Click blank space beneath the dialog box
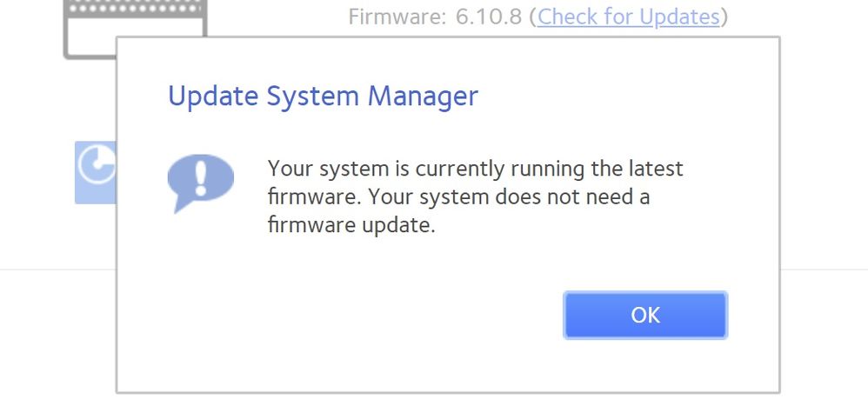 click(x=443, y=407)
